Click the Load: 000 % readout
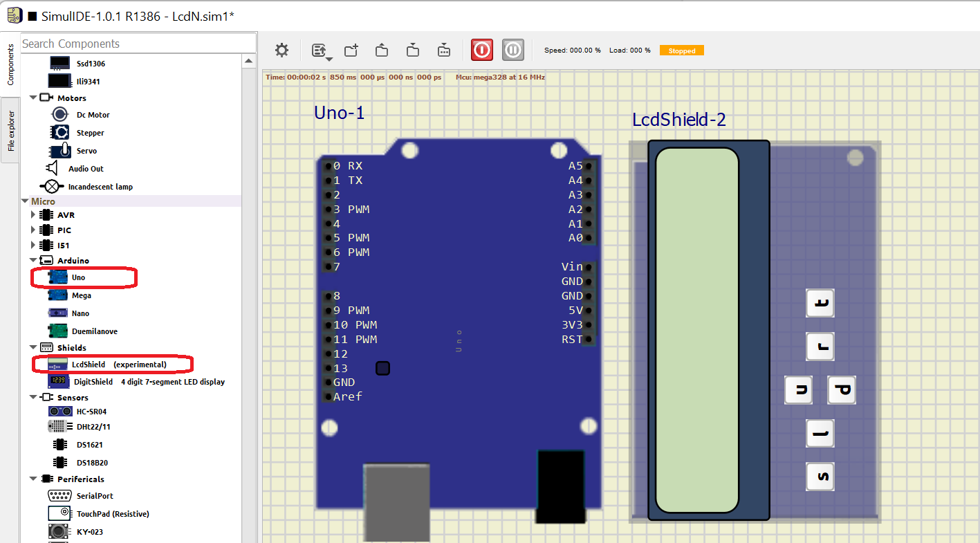The image size is (980, 543). tap(630, 50)
